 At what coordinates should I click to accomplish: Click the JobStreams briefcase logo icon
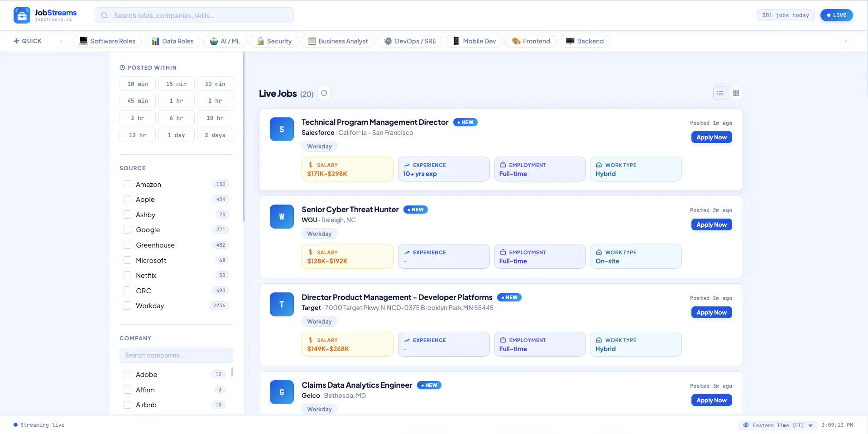coord(22,15)
